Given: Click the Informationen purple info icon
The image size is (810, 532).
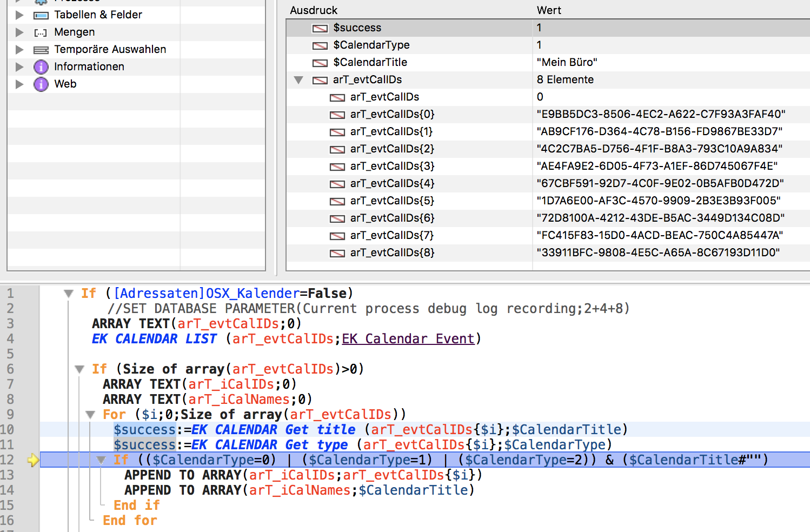Looking at the screenshot, I should [x=41, y=66].
